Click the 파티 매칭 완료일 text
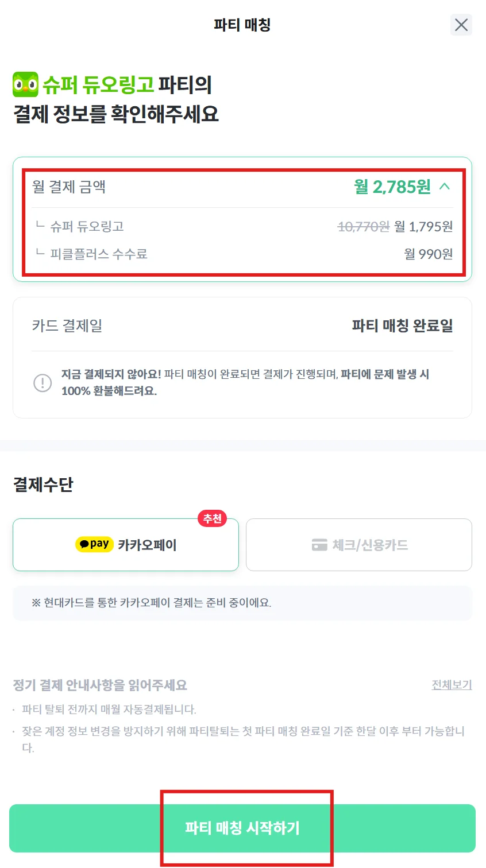Image resolution: width=486 pixels, height=868 pixels. [x=402, y=326]
